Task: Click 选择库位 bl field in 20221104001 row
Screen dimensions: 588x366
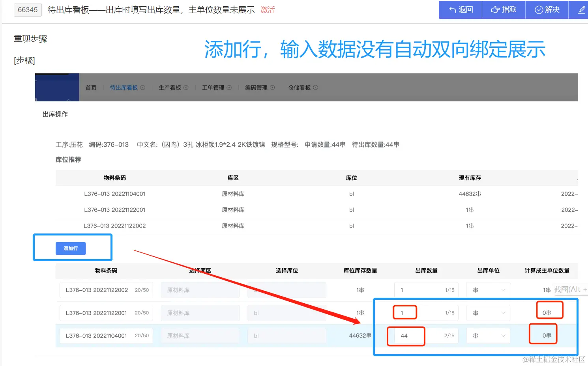Action: [287, 336]
